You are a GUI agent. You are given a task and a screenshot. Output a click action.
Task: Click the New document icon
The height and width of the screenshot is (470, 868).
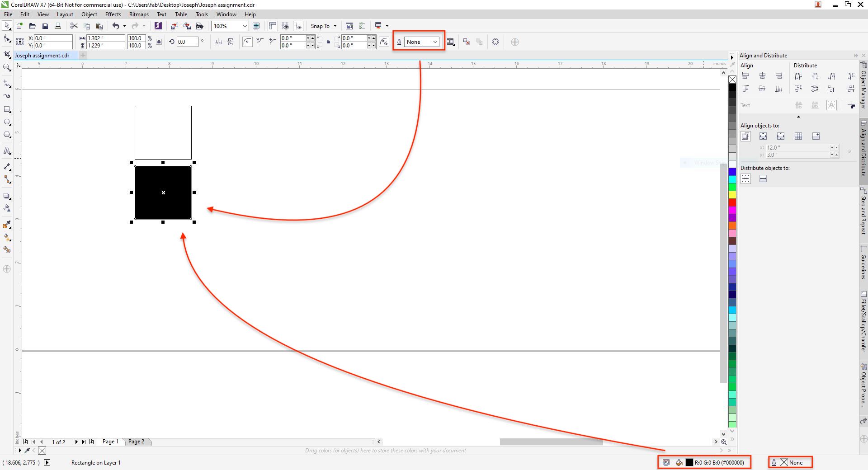point(19,26)
